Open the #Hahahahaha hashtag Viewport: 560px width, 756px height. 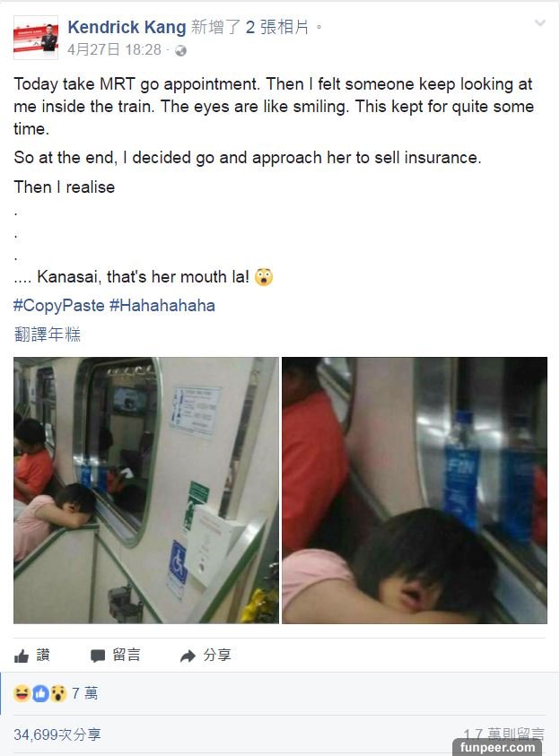pos(162,305)
